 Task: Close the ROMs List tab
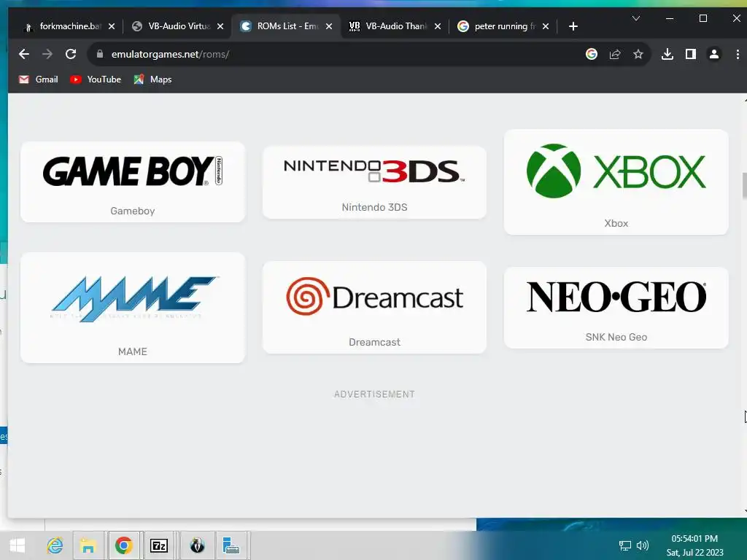[x=329, y=26]
